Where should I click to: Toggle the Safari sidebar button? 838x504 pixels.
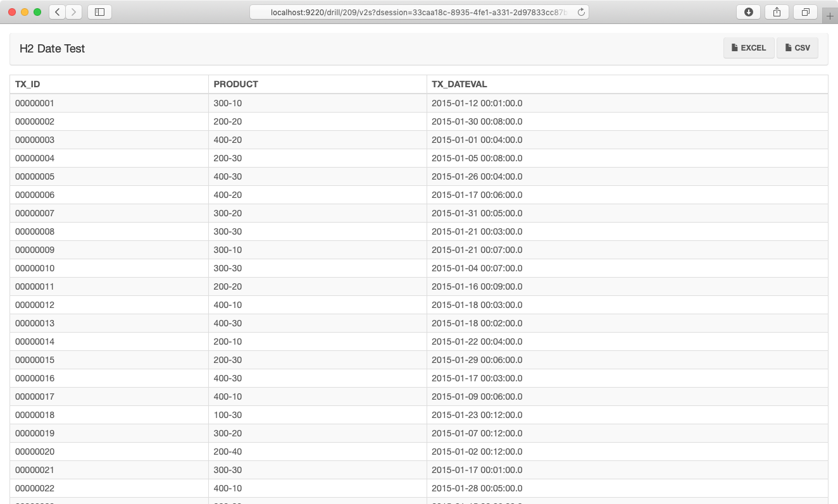[99, 12]
